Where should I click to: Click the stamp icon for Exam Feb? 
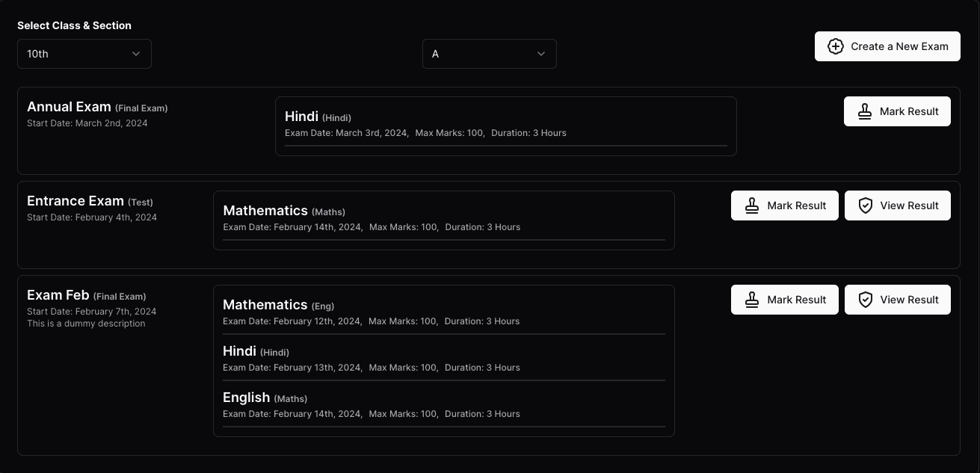(752, 300)
